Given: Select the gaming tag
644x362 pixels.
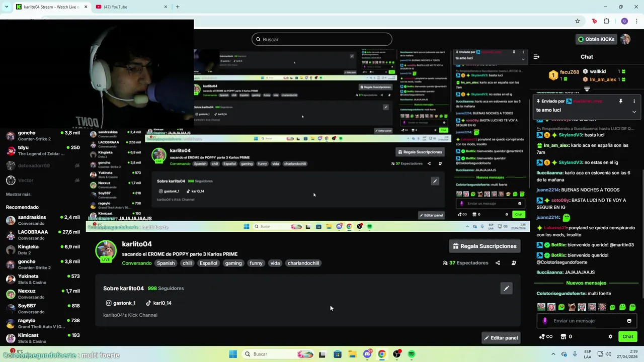Looking at the screenshot, I should pyautogui.click(x=233, y=263).
